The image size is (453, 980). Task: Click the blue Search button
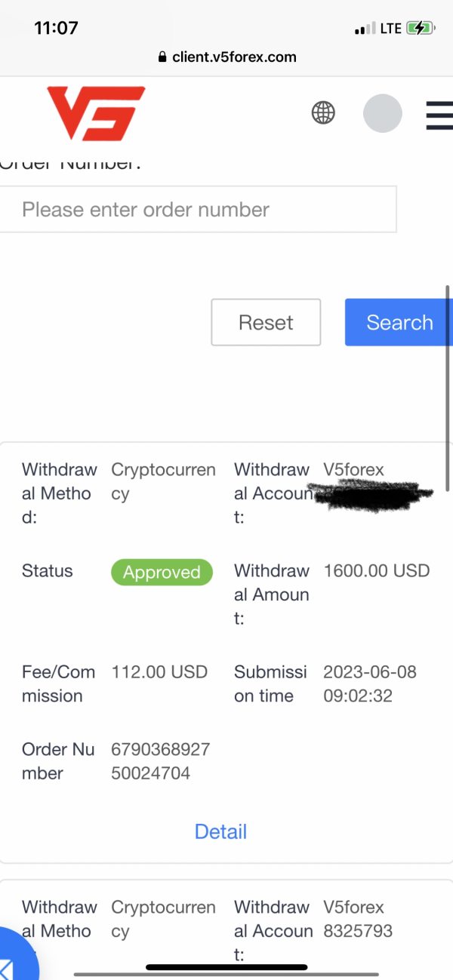click(x=399, y=322)
